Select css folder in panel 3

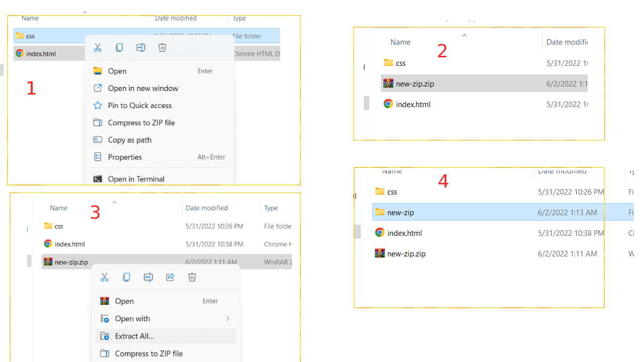pos(167,226)
